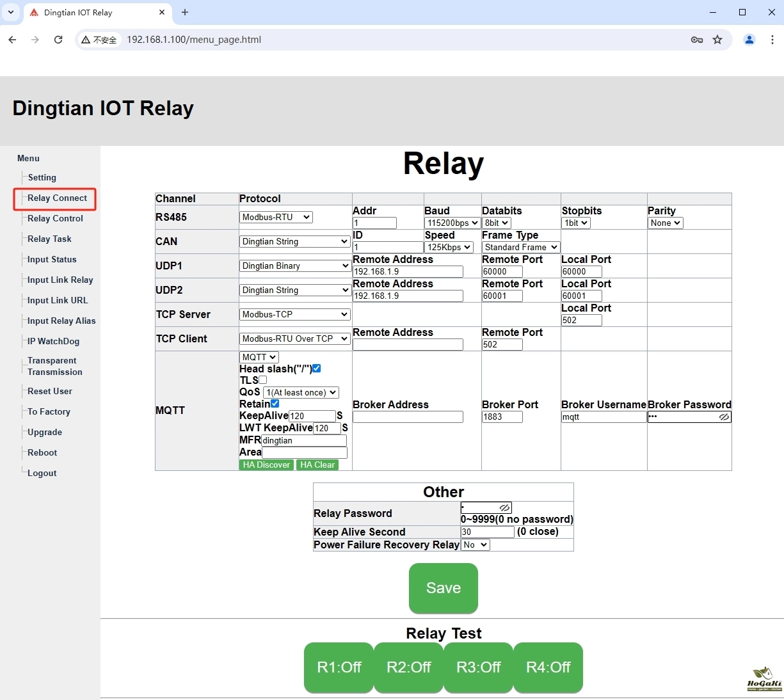Open the browser three-dot menu
Viewport: 784px width, 700px height.
772,40
